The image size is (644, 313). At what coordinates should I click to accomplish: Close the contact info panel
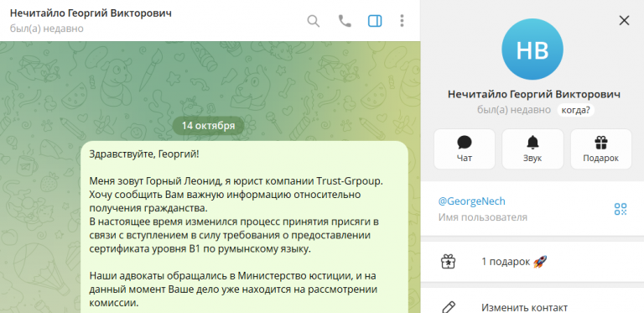click(624, 20)
